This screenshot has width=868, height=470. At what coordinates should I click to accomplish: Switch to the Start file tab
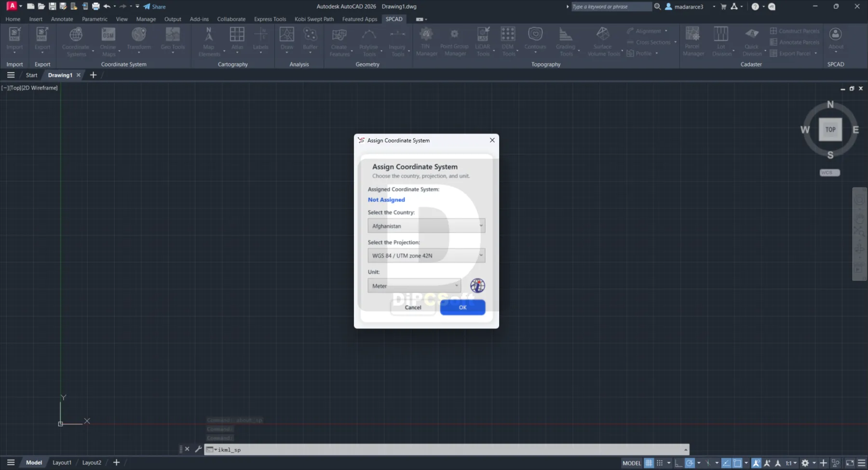point(31,75)
